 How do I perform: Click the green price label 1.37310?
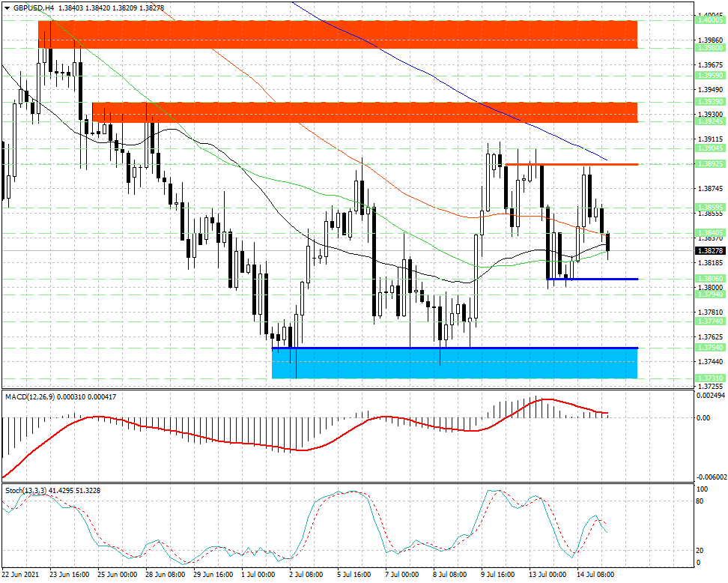click(710, 378)
